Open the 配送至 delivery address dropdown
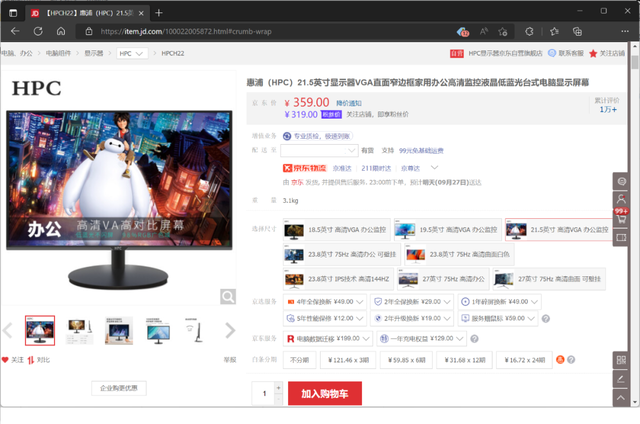This screenshot has width=640, height=424. [319, 151]
